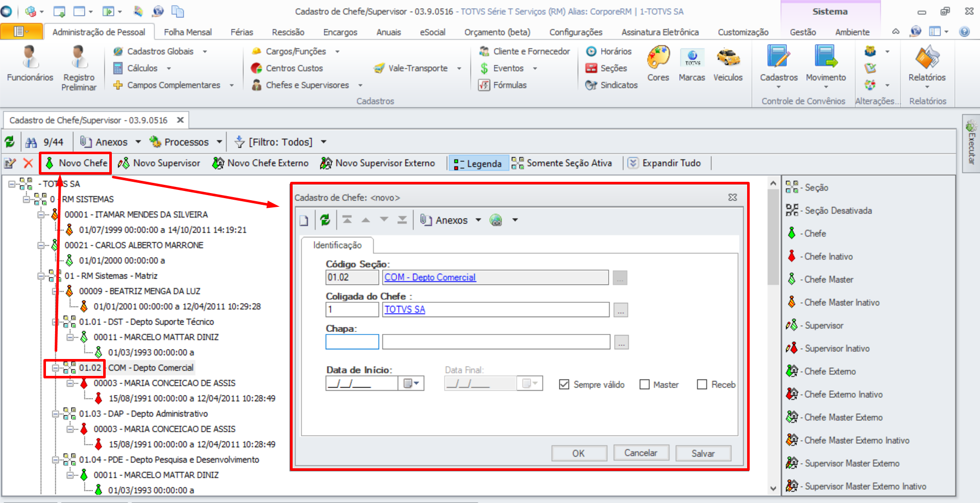Toggle the Legenda panel button
The image size is (980, 503).
pos(478,163)
